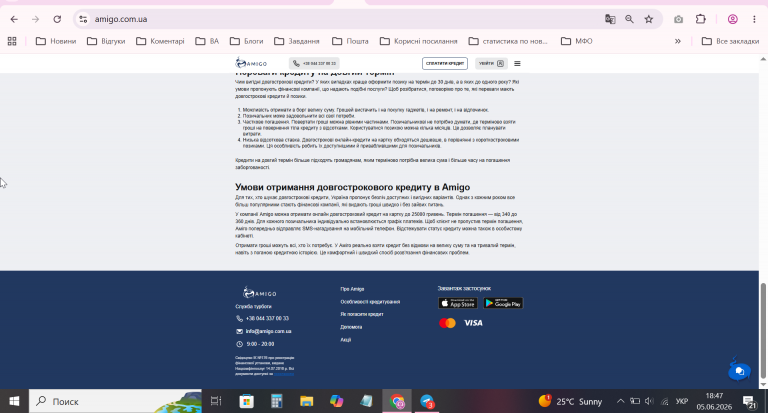Open the Допомога footer link

[x=351, y=327]
